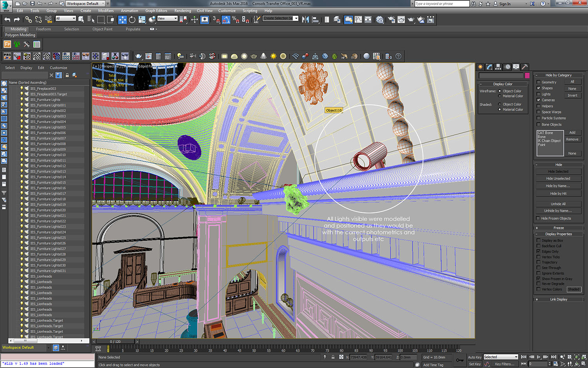Image resolution: width=588 pixels, height=368 pixels.
Task: Select the Select and Move tool
Action: coord(122,20)
